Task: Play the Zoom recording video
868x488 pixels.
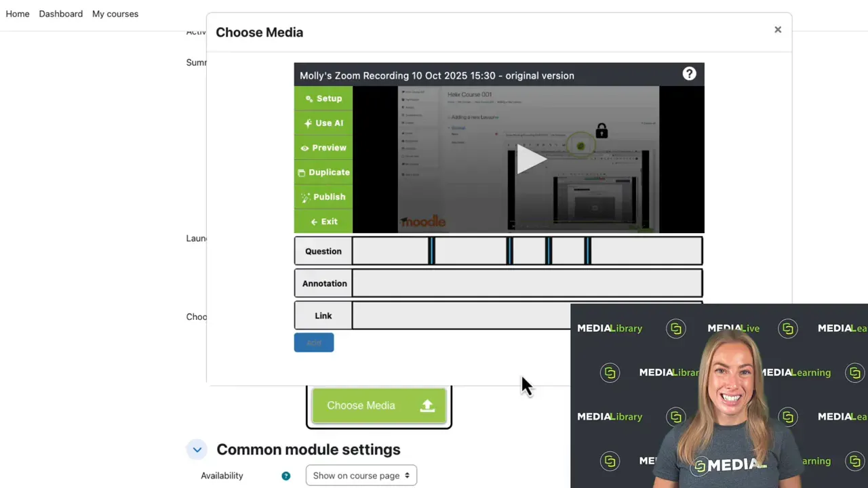Action: tap(531, 159)
